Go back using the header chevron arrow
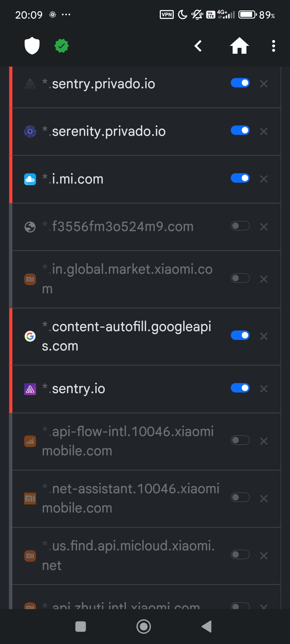Screen dimensions: 290x644 [198, 46]
